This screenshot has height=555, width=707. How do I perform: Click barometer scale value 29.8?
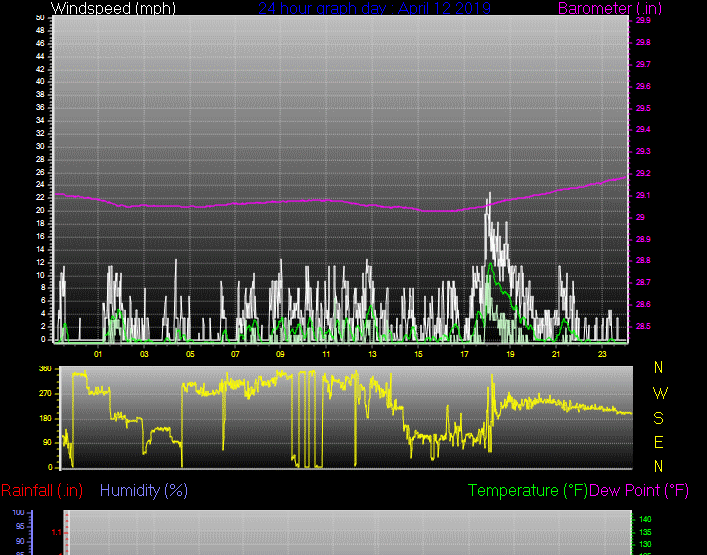click(x=643, y=42)
